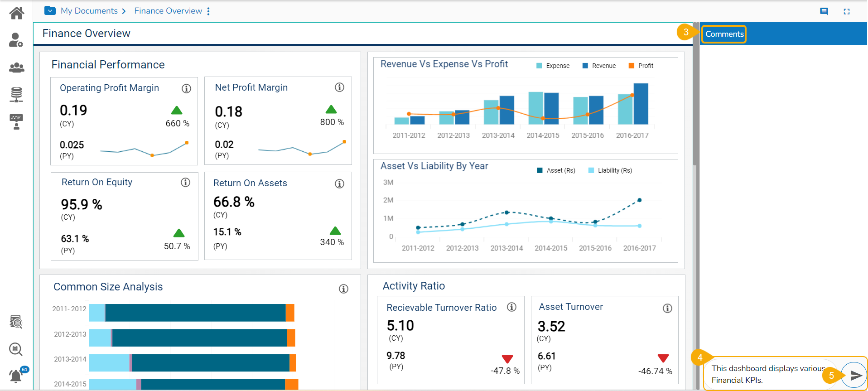Select the Comments tab header
This screenshot has height=391, width=868.
724,34
